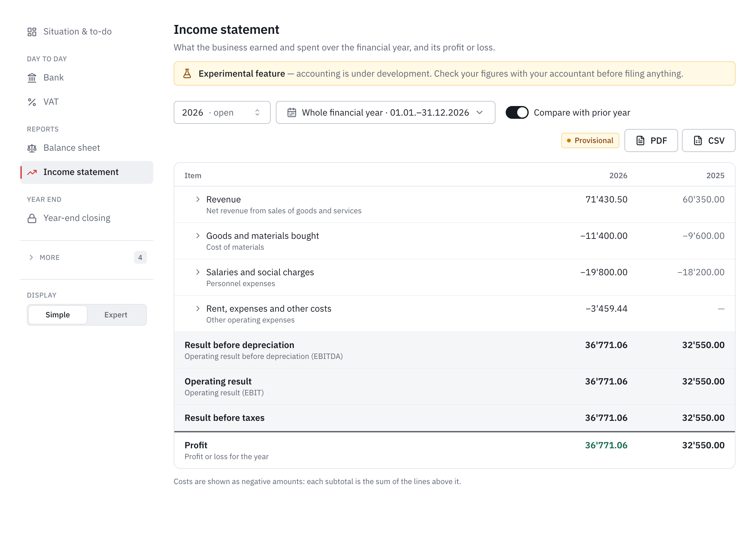This screenshot has width=756, height=539.
Task: Select the Income statement sidebar item
Action: point(87,172)
